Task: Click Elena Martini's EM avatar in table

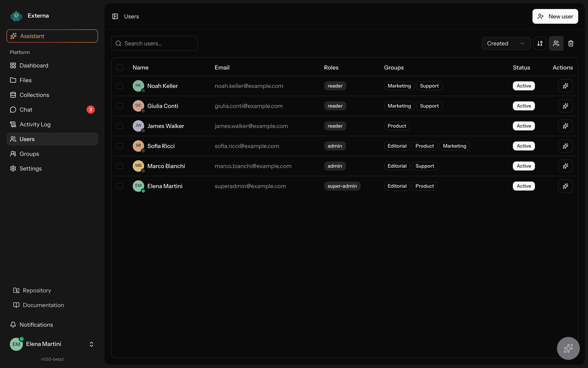Action: tap(138, 186)
